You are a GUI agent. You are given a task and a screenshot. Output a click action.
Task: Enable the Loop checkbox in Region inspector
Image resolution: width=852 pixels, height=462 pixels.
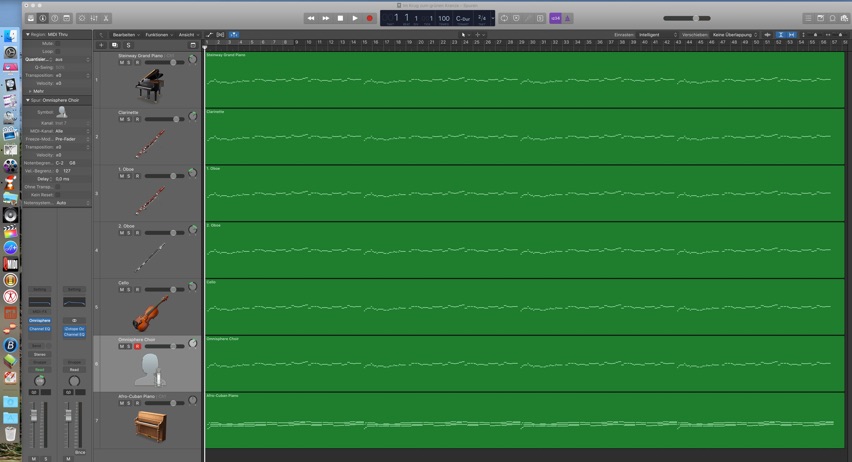pyautogui.click(x=58, y=51)
